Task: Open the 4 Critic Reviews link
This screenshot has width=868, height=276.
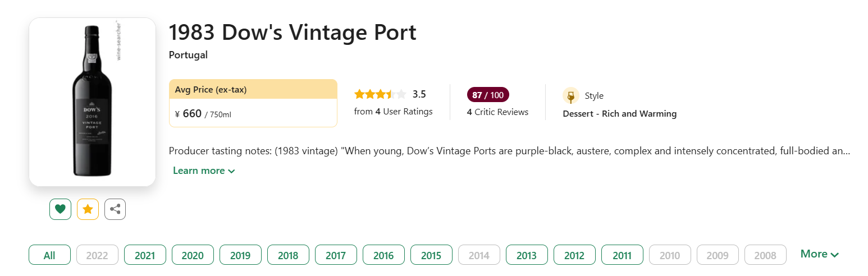Action: 497,112
